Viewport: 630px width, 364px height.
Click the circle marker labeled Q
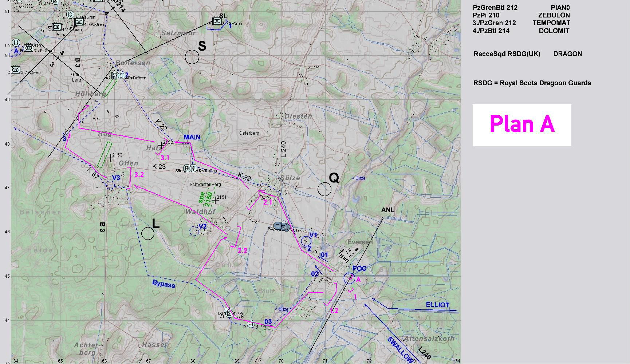pos(324,189)
